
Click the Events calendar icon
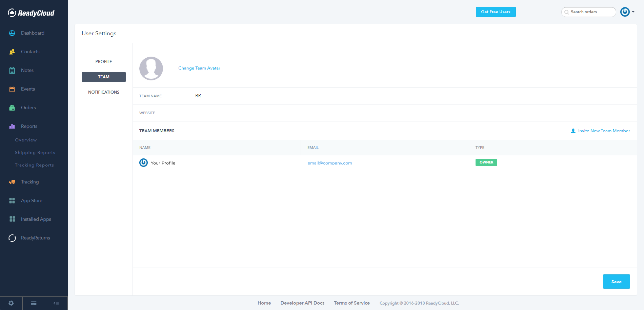pos(12,89)
